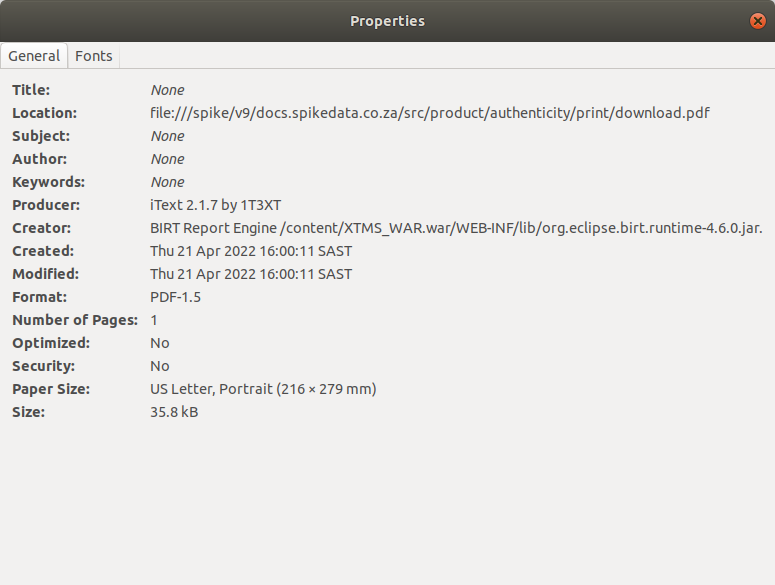Click the Author field value None
The image size is (775, 585).
coord(167,159)
